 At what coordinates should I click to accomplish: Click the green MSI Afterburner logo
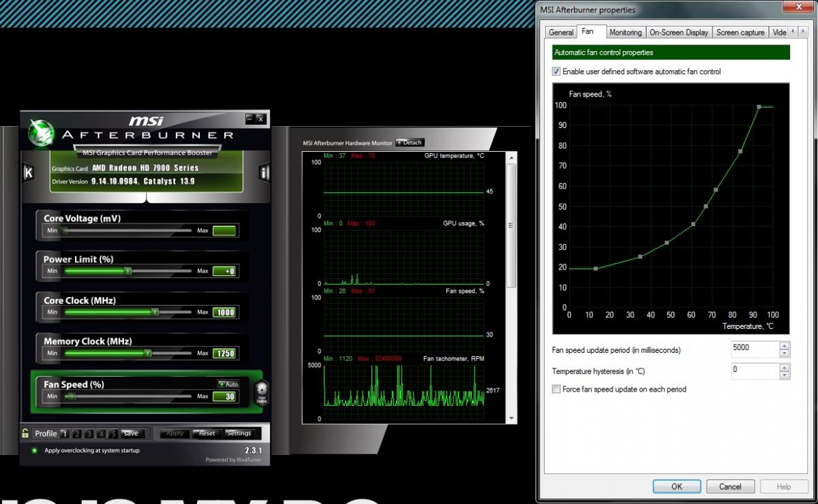click(x=41, y=132)
